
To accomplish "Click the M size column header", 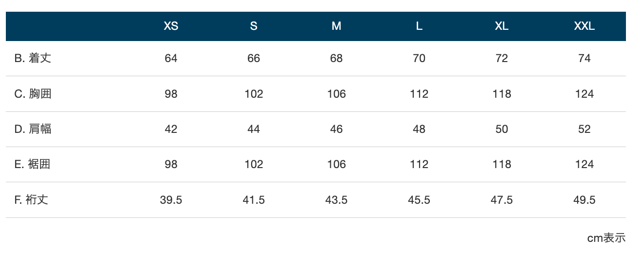I will pos(336,26).
